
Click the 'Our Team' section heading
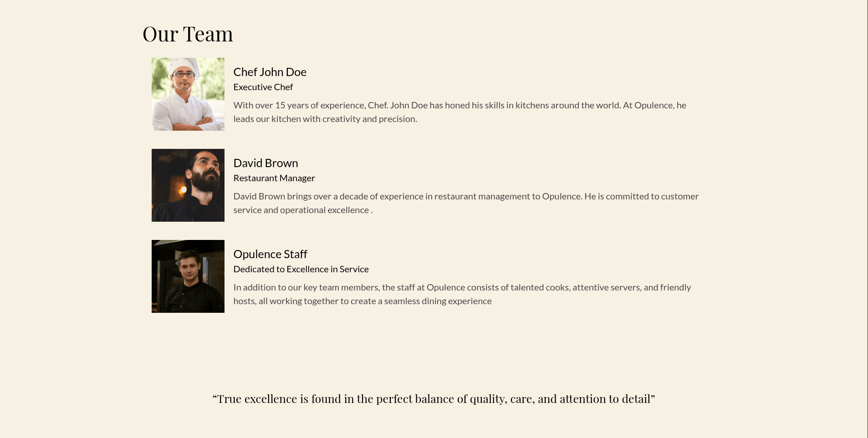[188, 34]
